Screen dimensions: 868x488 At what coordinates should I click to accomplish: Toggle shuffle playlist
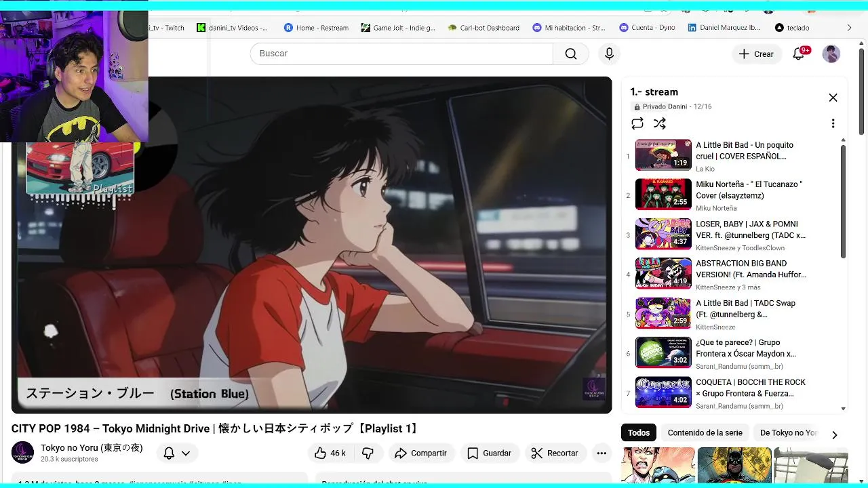660,123
